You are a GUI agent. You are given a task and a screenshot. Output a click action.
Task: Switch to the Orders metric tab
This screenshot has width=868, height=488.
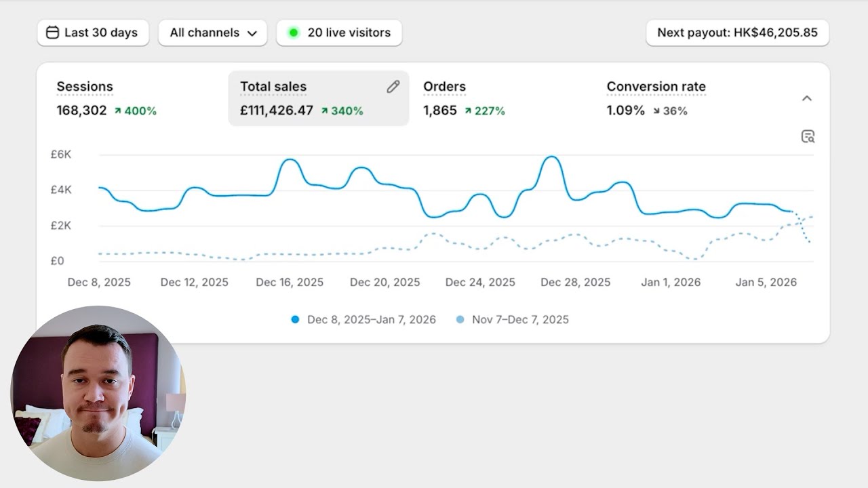click(444, 87)
